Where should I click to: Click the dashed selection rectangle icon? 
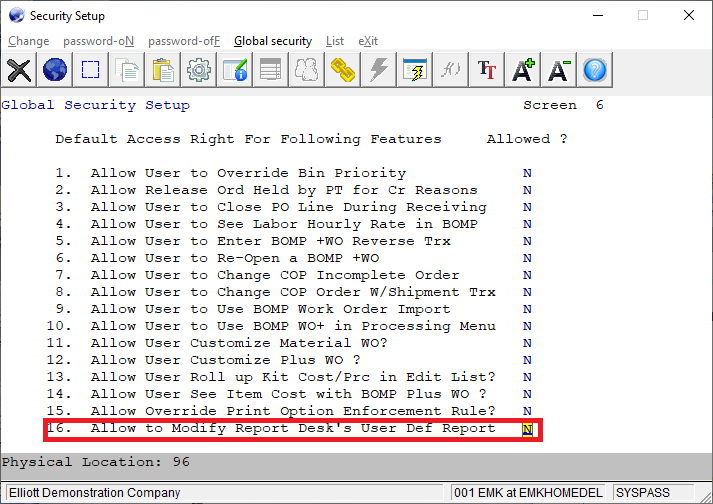tap(91, 70)
